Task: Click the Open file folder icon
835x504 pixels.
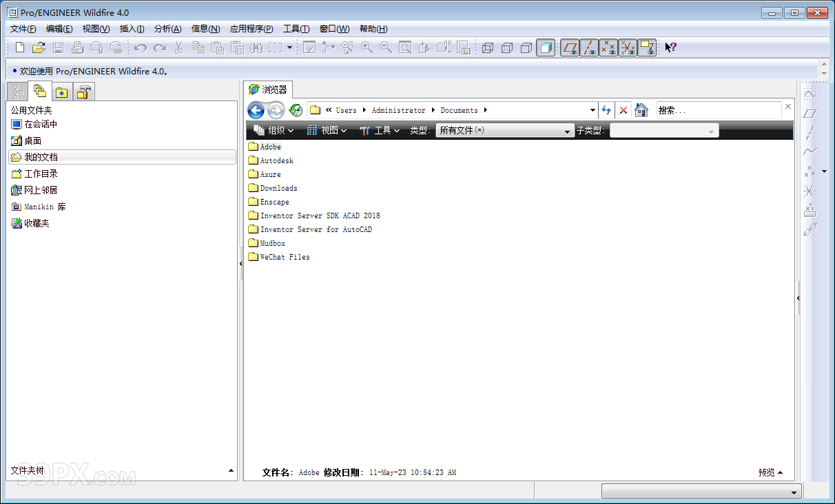Action: click(39, 48)
